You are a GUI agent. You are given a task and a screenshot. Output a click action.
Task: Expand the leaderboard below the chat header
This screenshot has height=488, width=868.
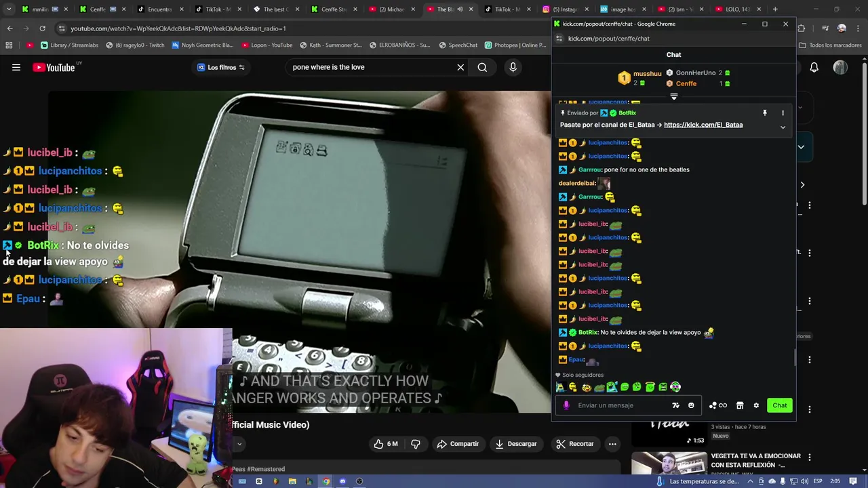[673, 97]
